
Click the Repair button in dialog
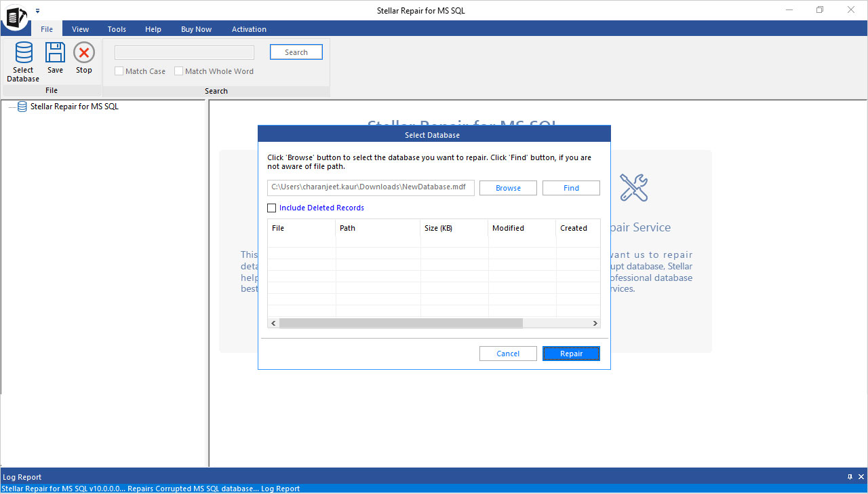[x=571, y=354]
